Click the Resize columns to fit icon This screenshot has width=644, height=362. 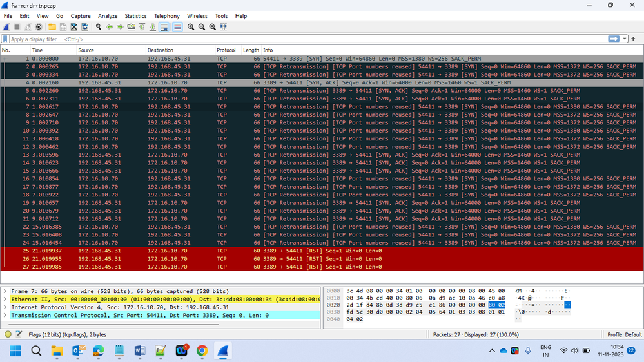[x=224, y=27]
